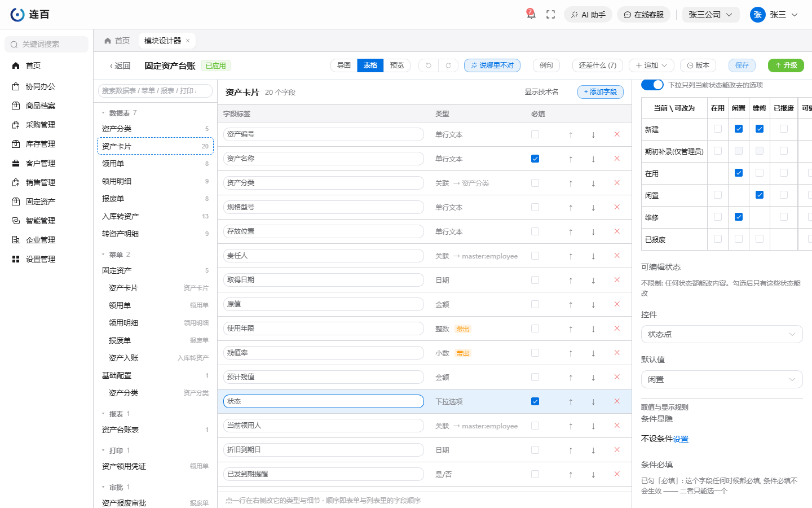Enter fullscreen mode via expand icon
The height and width of the screenshot is (508, 812).
tap(551, 15)
